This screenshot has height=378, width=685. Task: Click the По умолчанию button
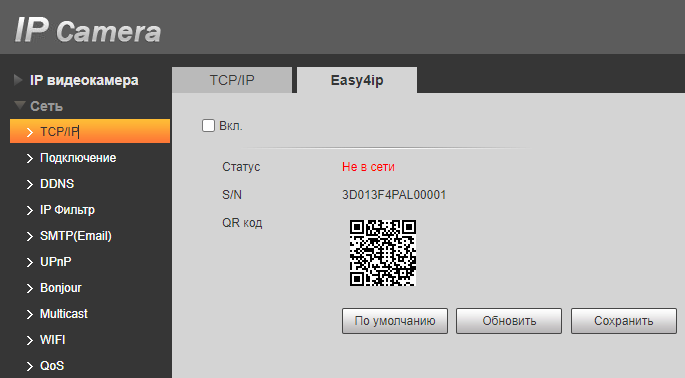pos(395,321)
